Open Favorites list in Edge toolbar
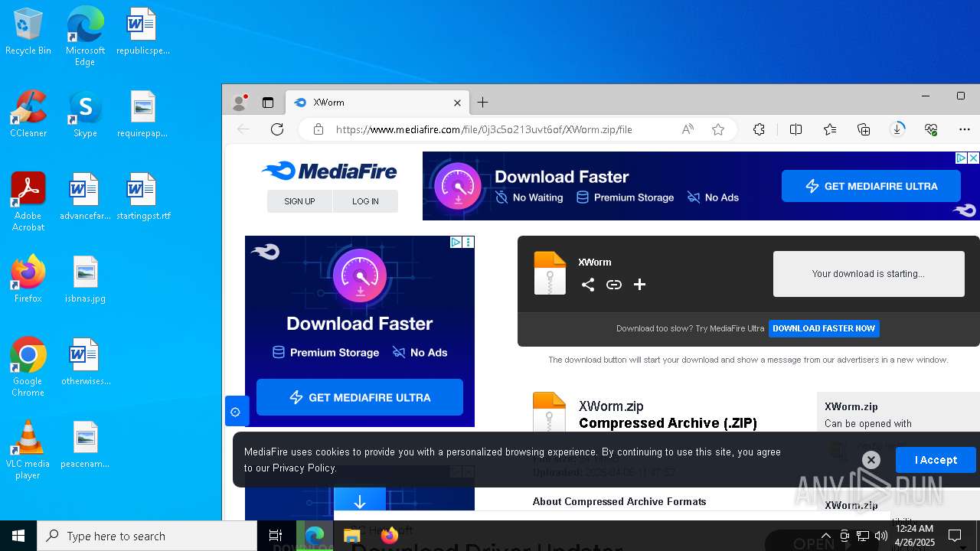980x551 pixels. click(830, 129)
